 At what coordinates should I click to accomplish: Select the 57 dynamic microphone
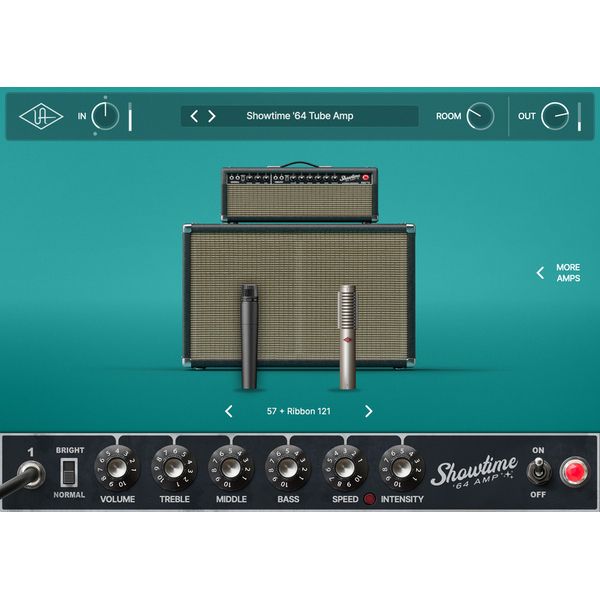[249, 337]
